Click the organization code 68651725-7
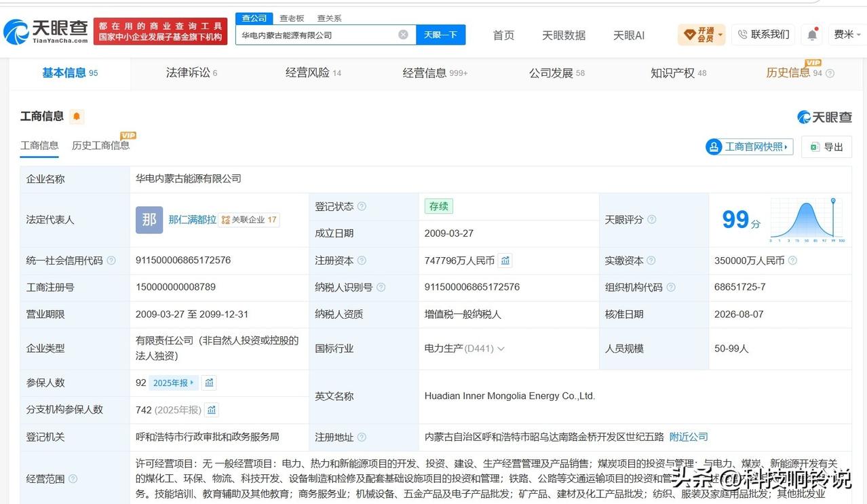 [740, 288]
